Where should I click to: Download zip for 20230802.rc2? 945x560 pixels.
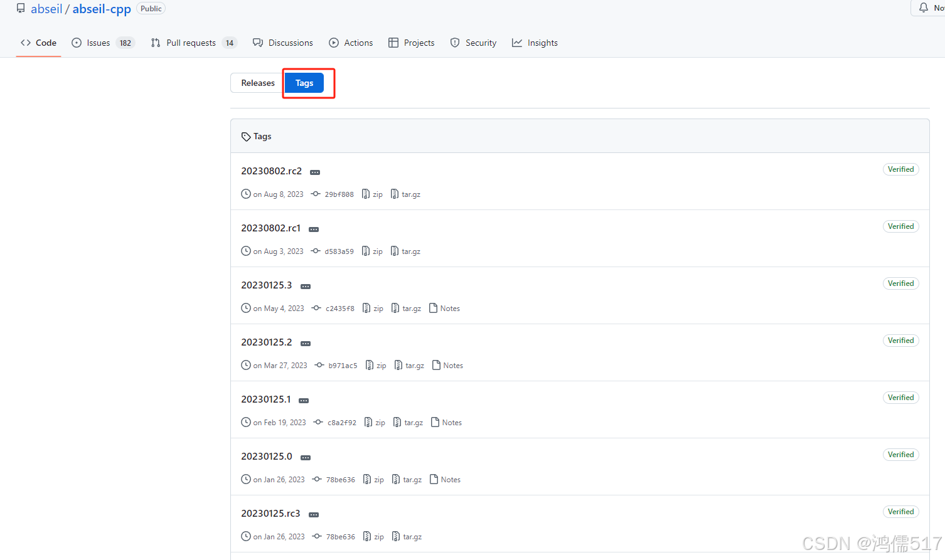coord(372,194)
